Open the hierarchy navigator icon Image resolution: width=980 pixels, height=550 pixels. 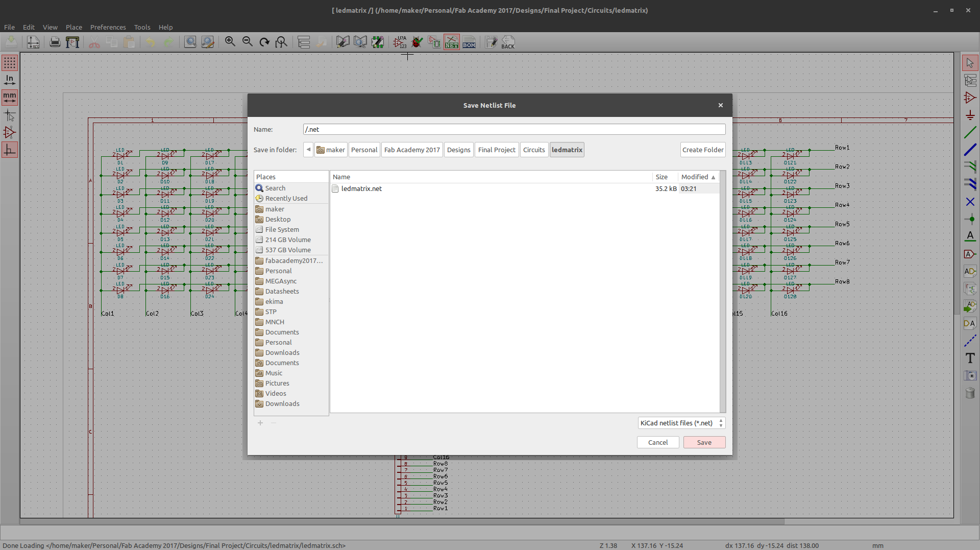(x=304, y=42)
